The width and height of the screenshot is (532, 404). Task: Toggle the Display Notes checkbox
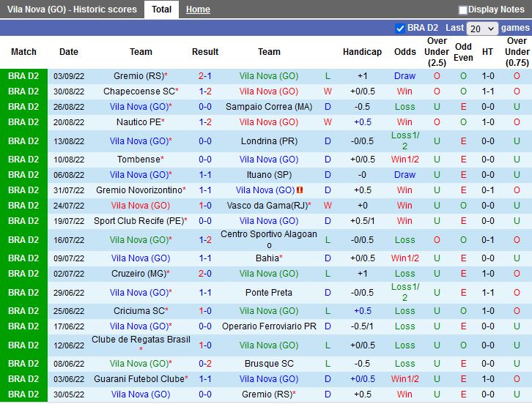(463, 10)
